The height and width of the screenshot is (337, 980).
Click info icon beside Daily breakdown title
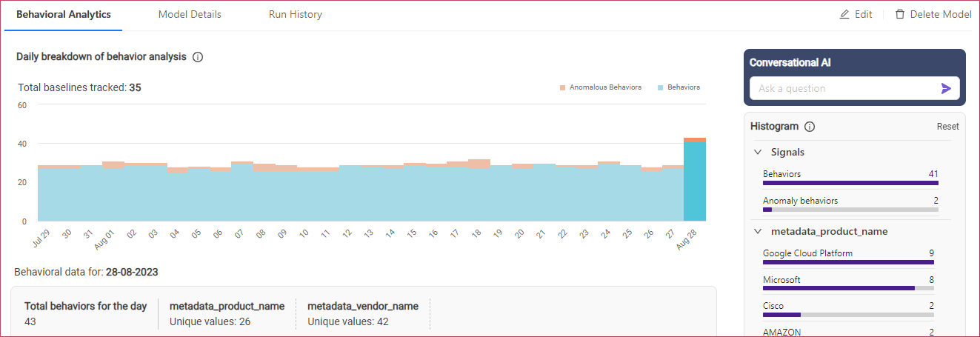point(198,57)
